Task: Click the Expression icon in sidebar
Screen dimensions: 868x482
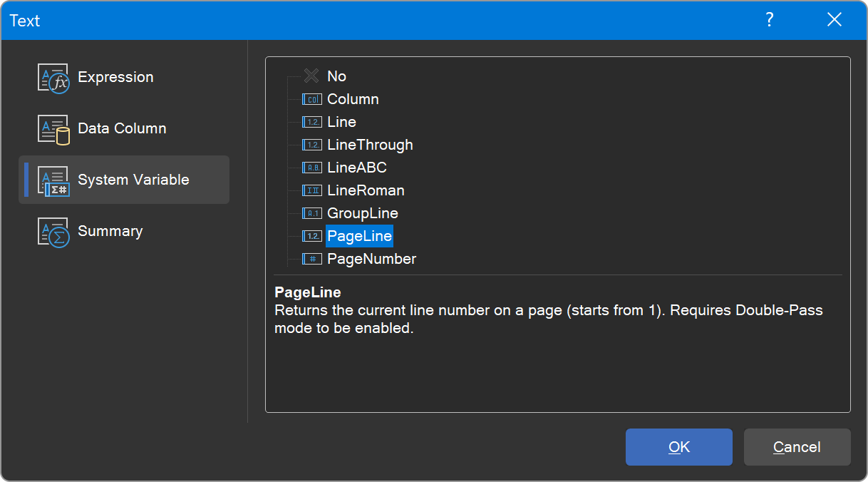Action: [x=53, y=78]
